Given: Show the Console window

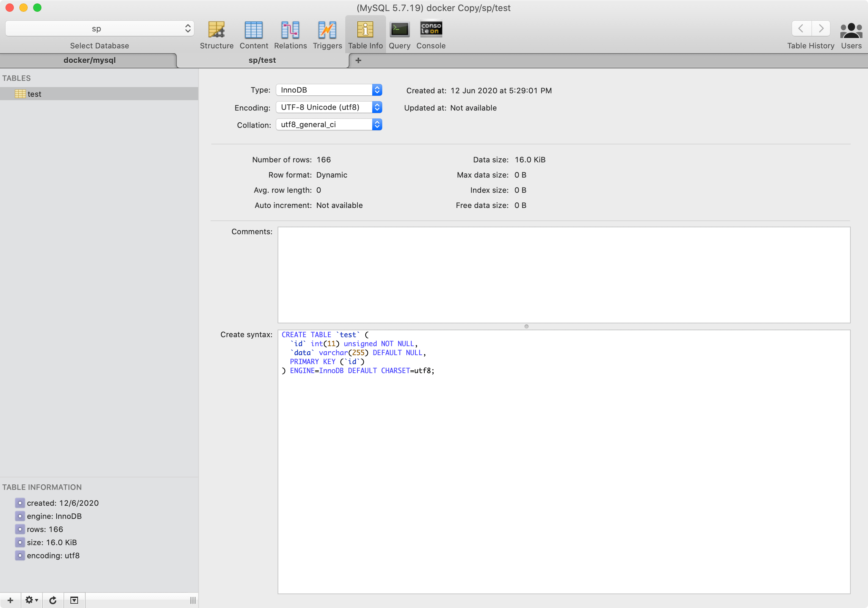Looking at the screenshot, I should 431,35.
